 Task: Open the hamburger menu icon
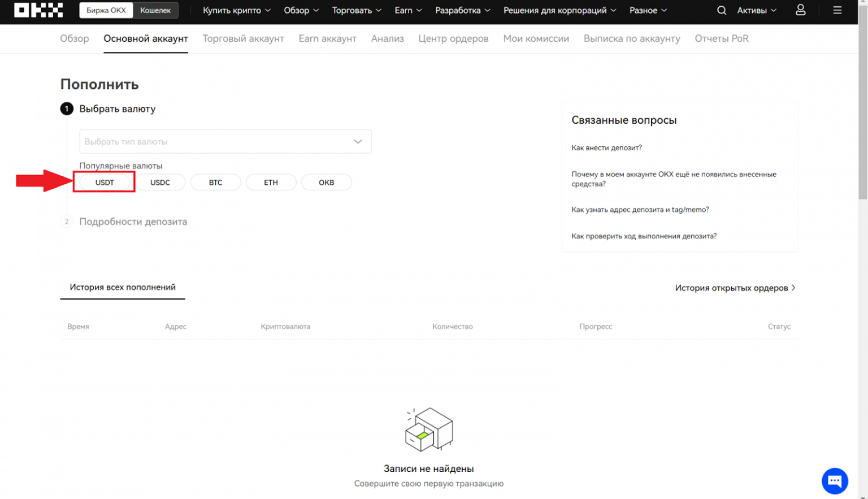coord(837,10)
